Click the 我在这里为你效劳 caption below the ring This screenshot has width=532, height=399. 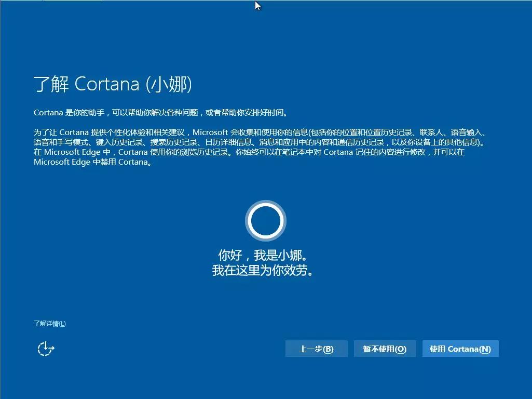[x=266, y=270]
